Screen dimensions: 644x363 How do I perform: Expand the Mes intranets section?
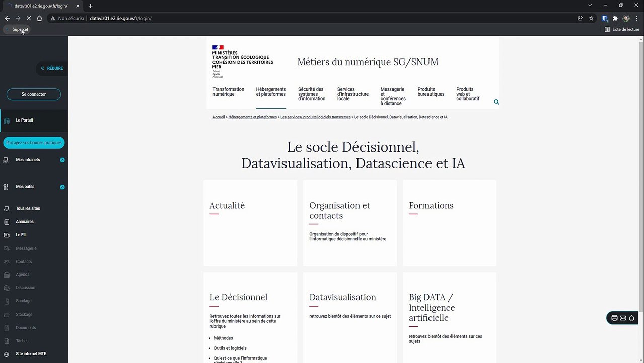pos(62,160)
